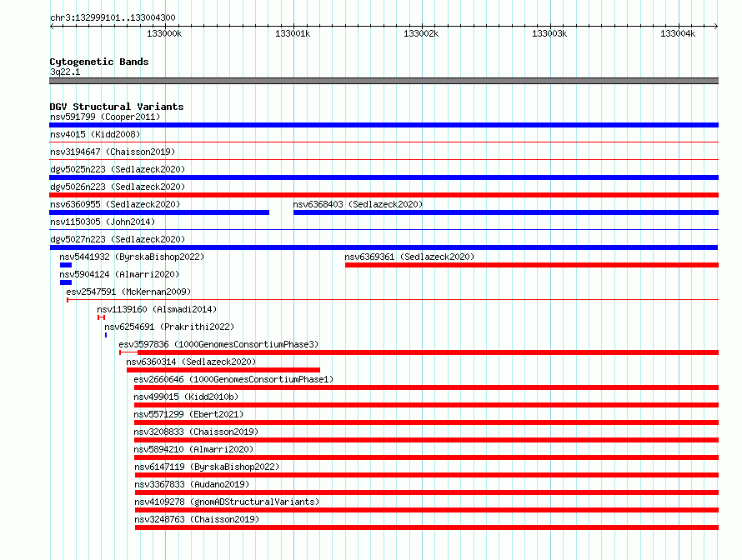Click the nsv591799 (Cooper2011) variant label
The width and height of the screenshot is (742, 560).
105,117
